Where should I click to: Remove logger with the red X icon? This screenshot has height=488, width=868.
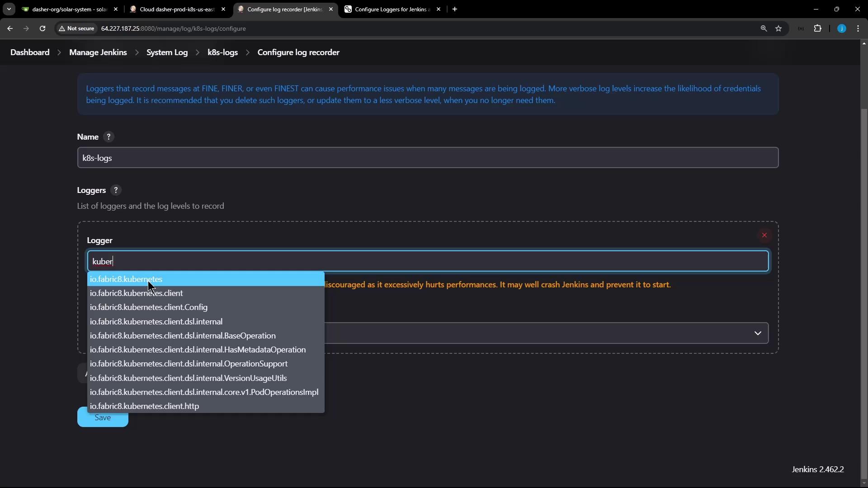coord(764,235)
